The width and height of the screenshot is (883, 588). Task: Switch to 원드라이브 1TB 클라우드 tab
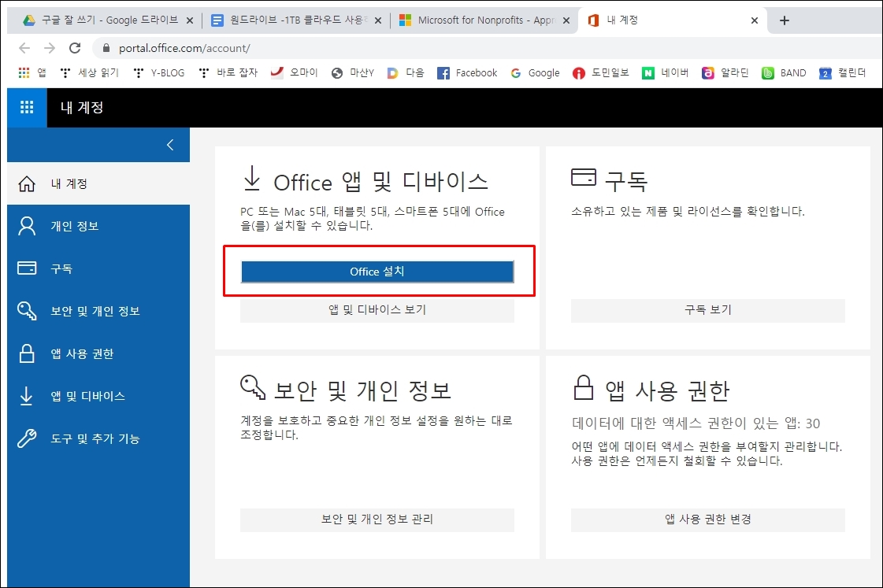295,20
